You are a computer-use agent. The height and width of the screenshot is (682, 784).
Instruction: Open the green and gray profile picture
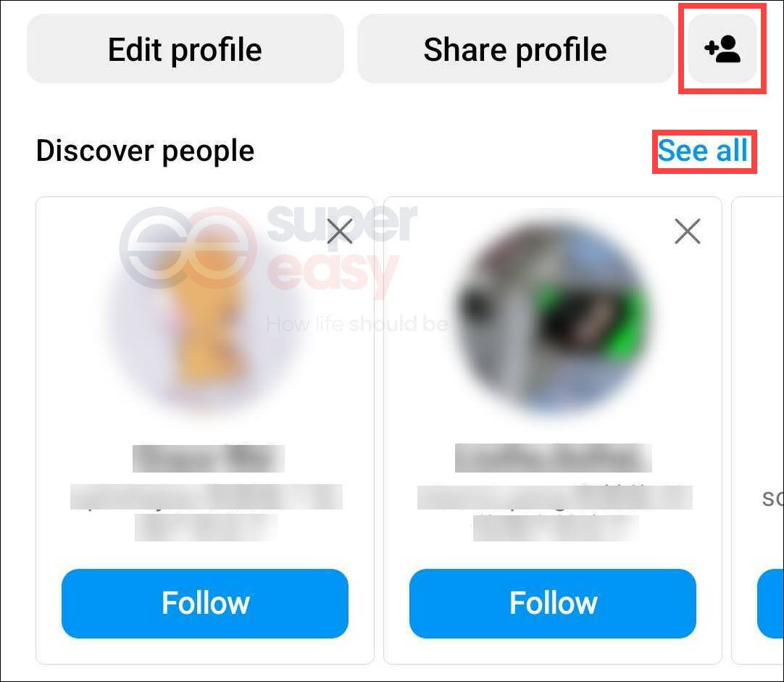pos(553,316)
